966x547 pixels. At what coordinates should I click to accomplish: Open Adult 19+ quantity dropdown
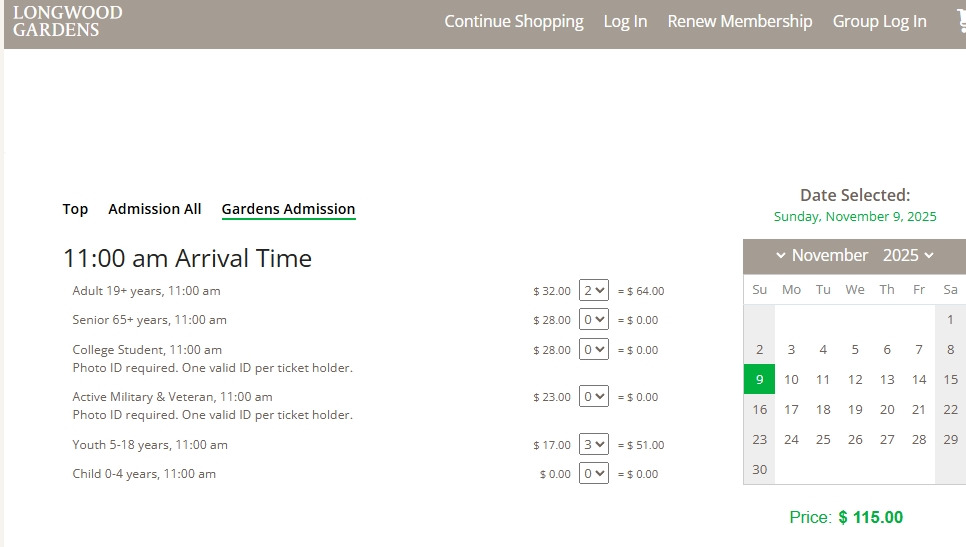(x=594, y=290)
